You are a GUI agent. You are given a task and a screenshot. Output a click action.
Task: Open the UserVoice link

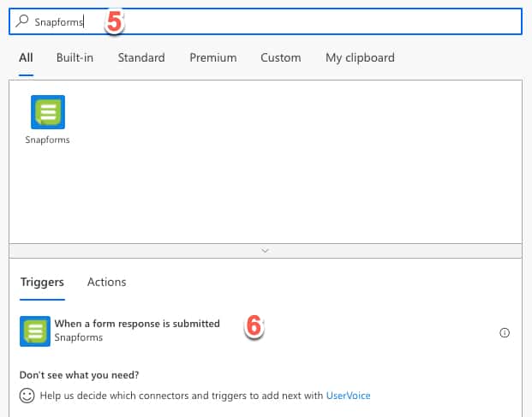click(x=348, y=396)
